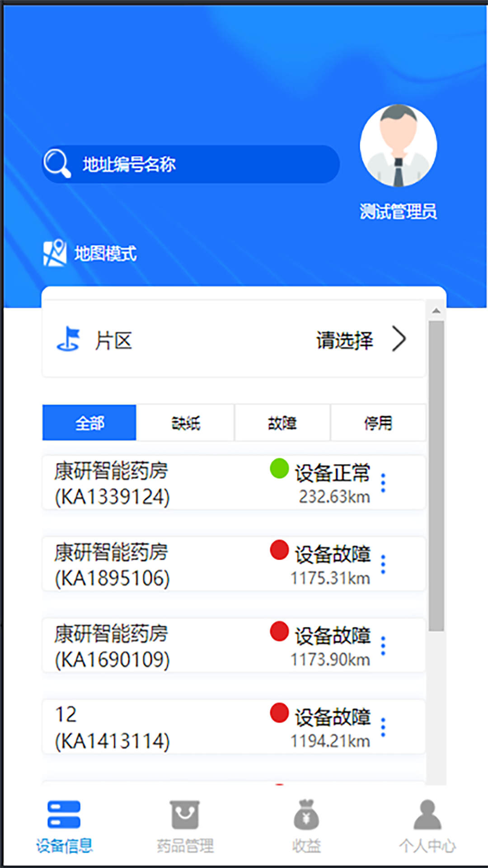Filter devices by 故障 tab

pos(282,423)
